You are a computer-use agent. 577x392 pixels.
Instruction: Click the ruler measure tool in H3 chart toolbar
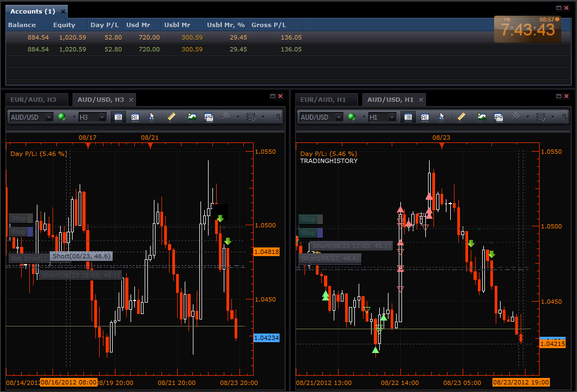click(171, 116)
